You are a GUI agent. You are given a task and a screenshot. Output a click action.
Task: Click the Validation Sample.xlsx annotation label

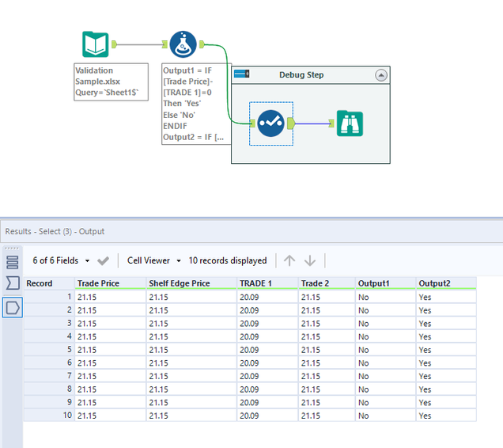coord(110,82)
